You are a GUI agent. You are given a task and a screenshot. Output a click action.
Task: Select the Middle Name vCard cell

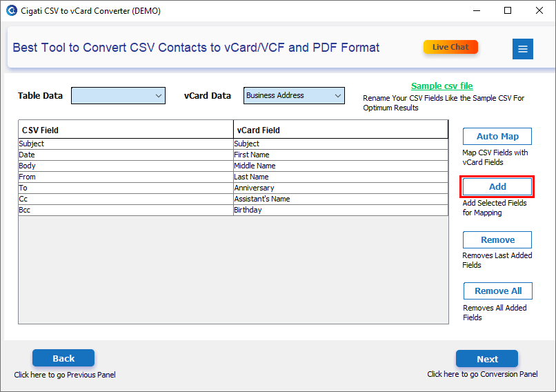(x=340, y=166)
